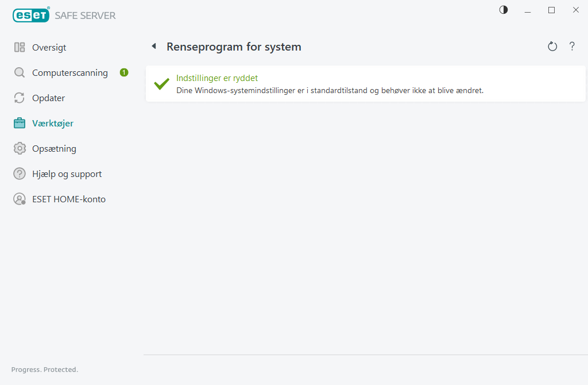Open the ESET HOME-konto account icon

coord(19,199)
